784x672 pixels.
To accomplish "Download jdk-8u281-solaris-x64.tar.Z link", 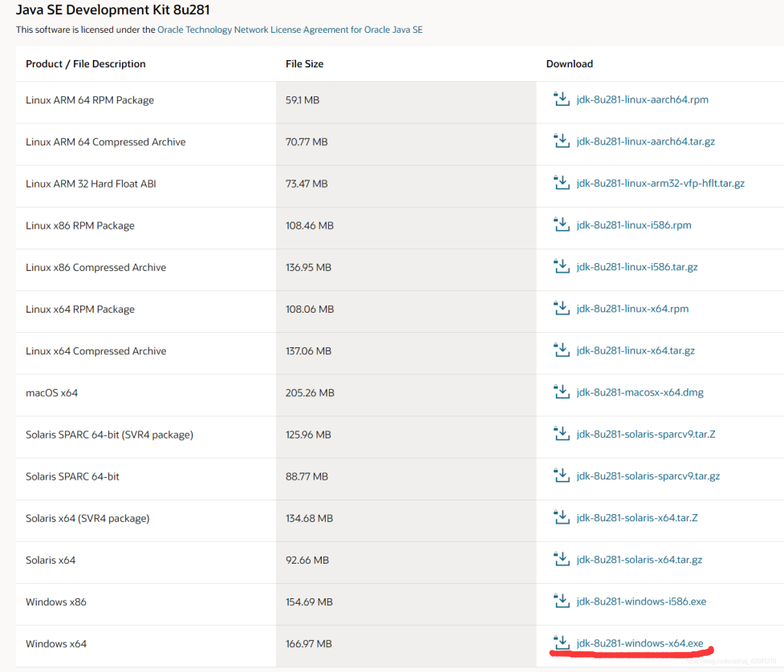I will (x=637, y=518).
